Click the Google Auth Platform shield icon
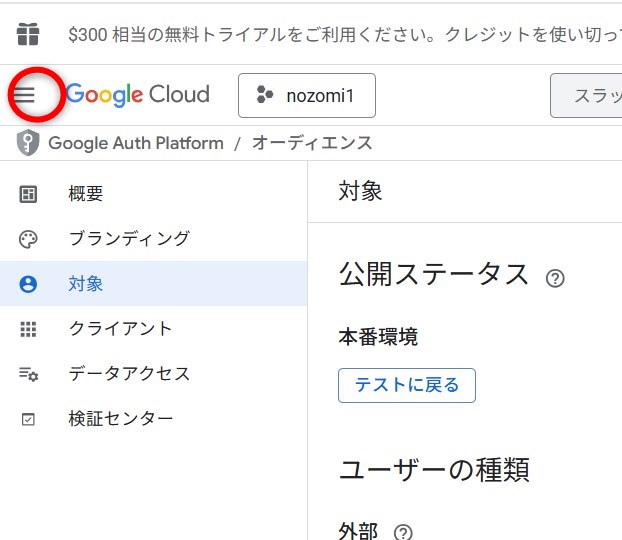Image resolution: width=622 pixels, height=540 pixels. [28, 143]
